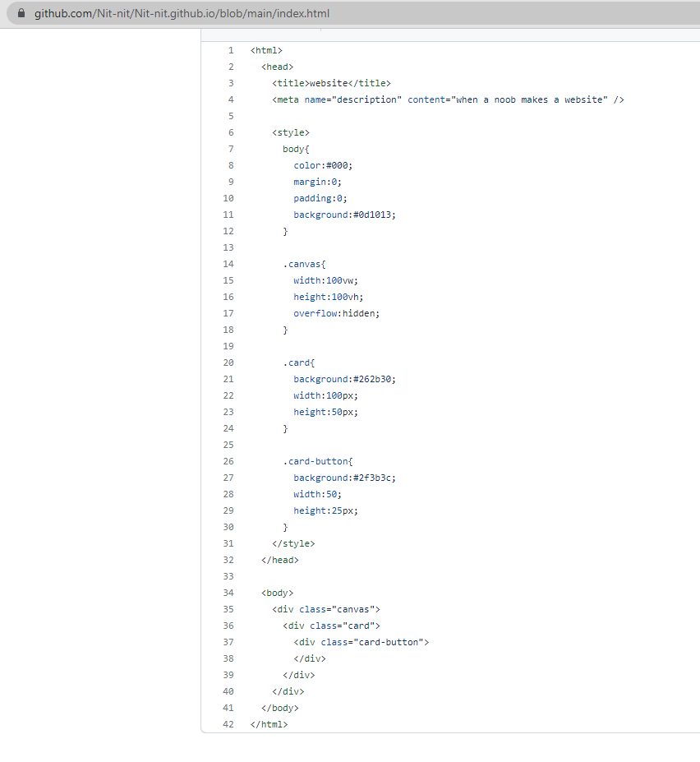Click the padding:0; declaration
This screenshot has height=762, width=700.
[x=320, y=198]
